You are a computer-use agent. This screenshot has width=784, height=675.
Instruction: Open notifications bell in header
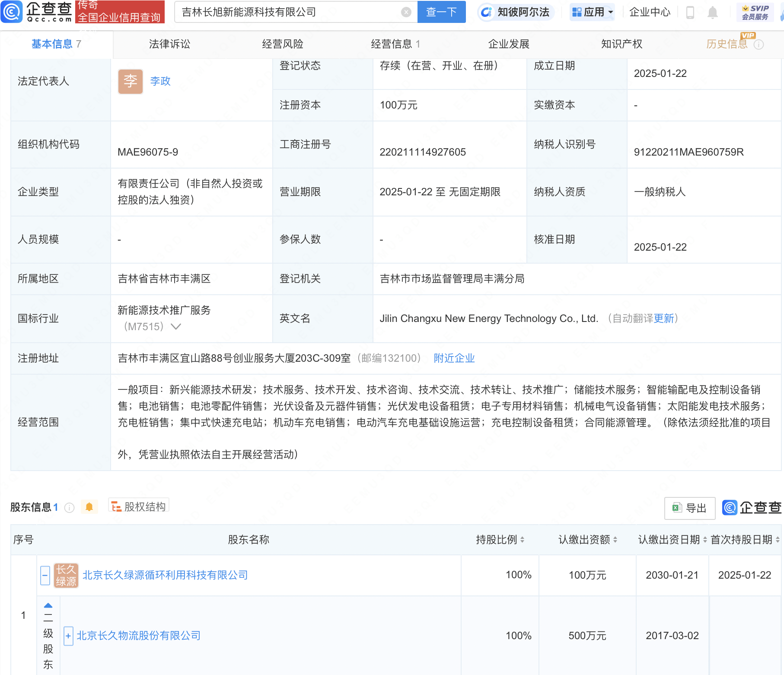coord(713,13)
